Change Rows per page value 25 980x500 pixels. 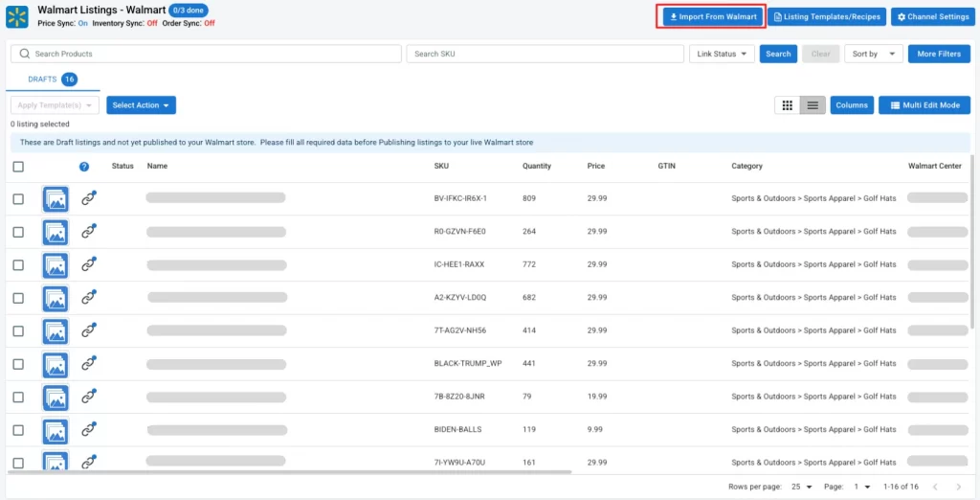pos(799,487)
